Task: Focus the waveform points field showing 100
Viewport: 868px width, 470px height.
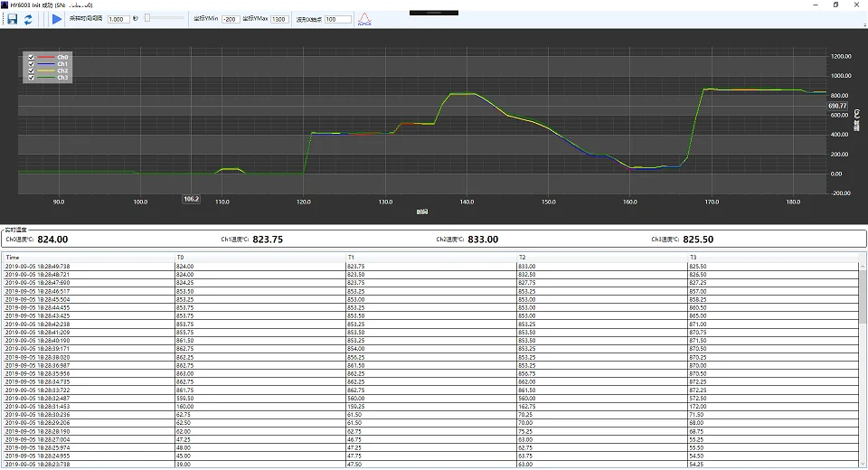Action: [337, 19]
